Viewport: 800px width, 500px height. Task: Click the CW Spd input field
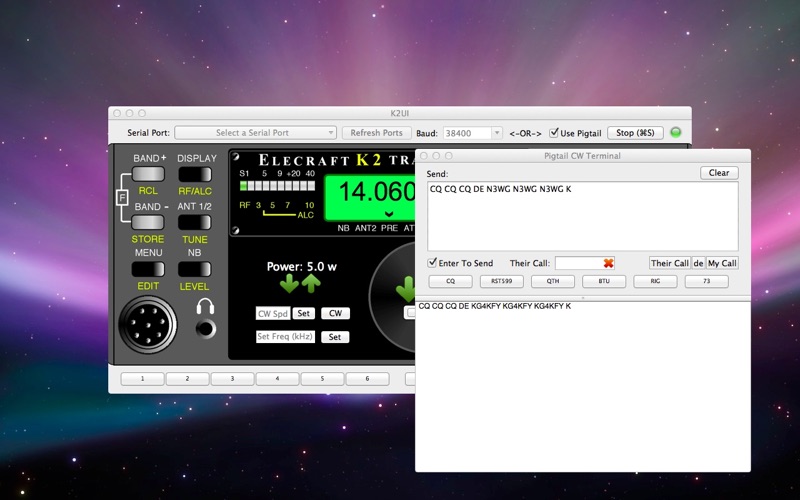[273, 313]
